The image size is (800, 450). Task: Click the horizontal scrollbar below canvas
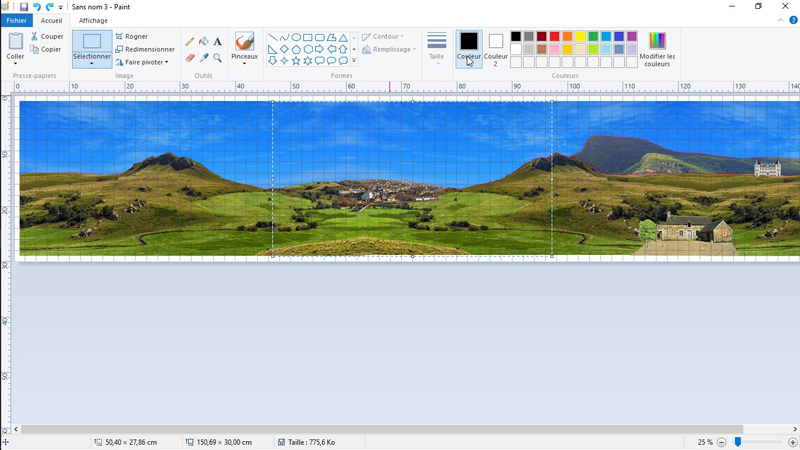pyautogui.click(x=380, y=429)
